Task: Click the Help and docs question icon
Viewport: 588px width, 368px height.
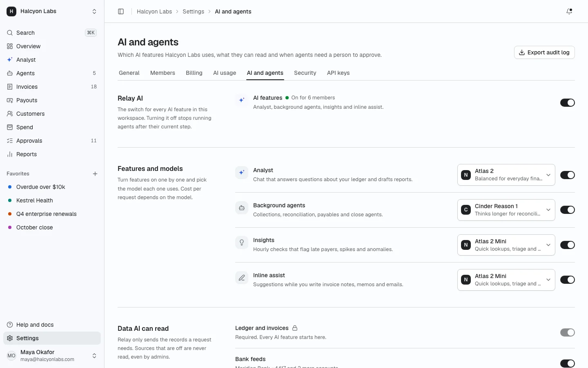Action: coord(10,325)
